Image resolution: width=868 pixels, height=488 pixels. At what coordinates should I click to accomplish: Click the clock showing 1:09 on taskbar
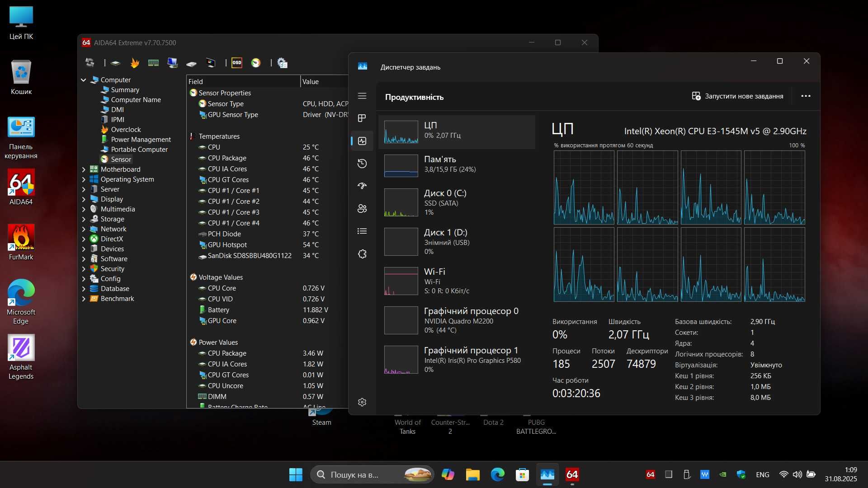841,474
